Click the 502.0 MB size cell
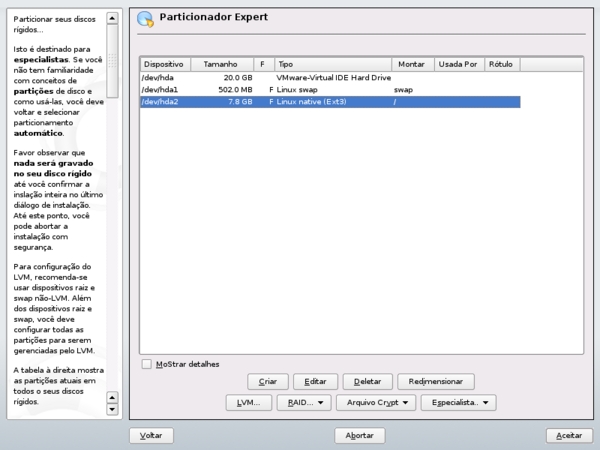This screenshot has width=600, height=450. click(x=235, y=90)
